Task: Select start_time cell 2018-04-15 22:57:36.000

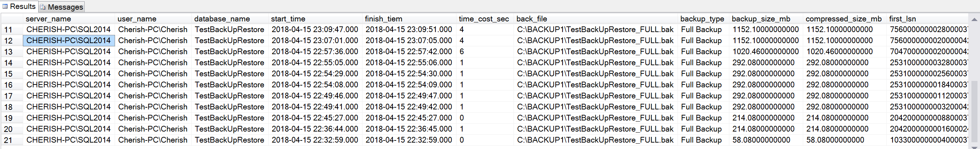Action: click(315, 52)
